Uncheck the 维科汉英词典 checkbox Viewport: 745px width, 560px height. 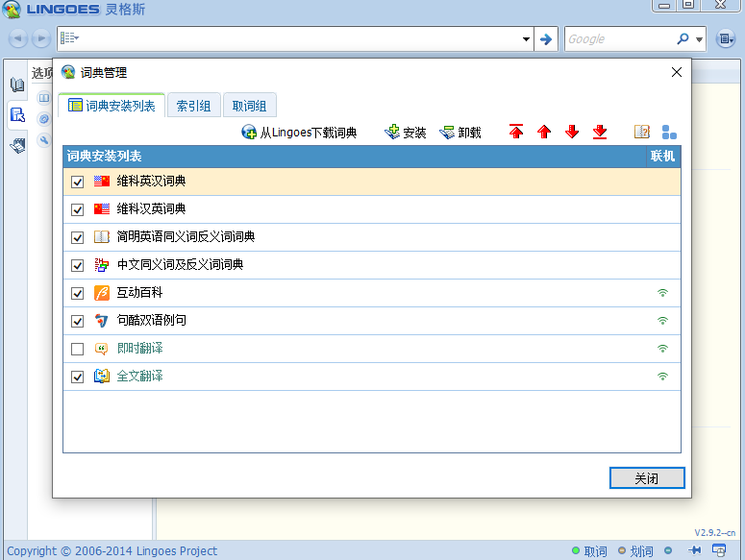78,209
